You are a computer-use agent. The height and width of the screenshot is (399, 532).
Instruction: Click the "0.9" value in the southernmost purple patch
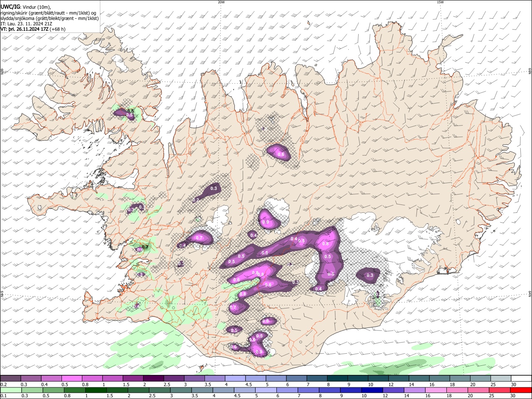click(260, 352)
